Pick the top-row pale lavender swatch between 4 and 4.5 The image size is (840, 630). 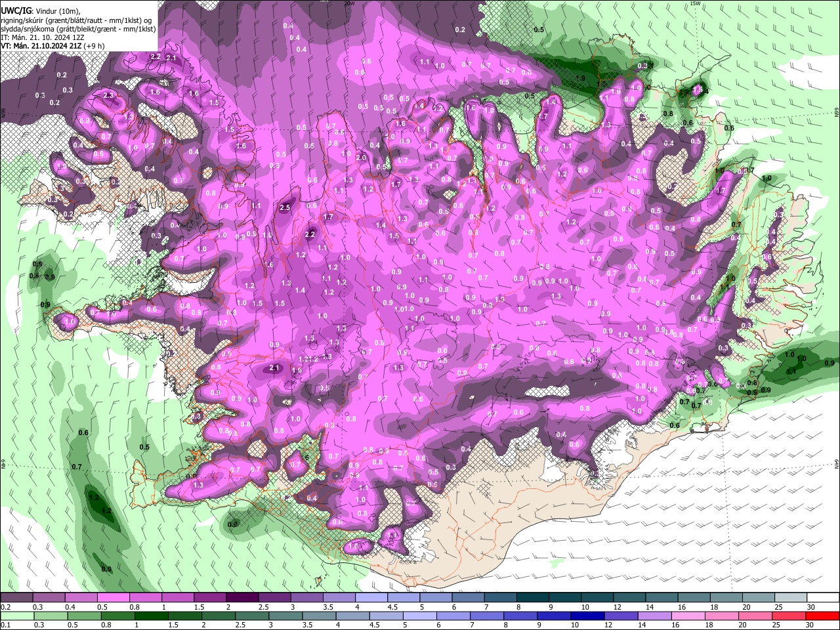coord(371,598)
